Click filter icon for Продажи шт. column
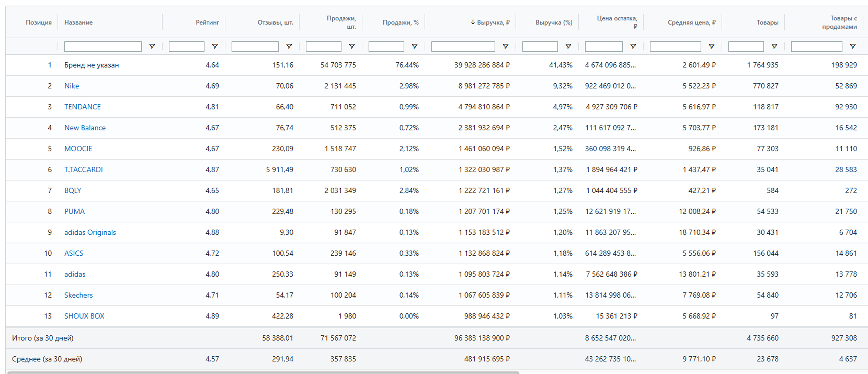Screen dimensions: 868x374 point(351,47)
